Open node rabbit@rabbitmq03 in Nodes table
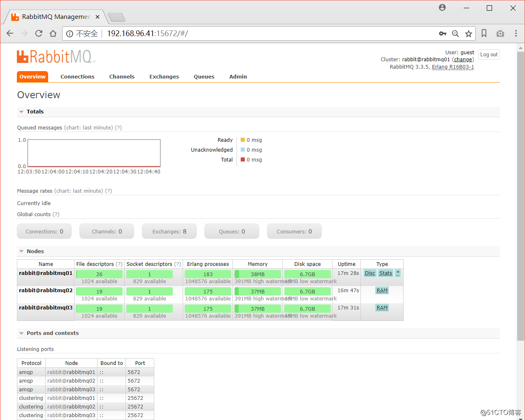 (x=46, y=308)
